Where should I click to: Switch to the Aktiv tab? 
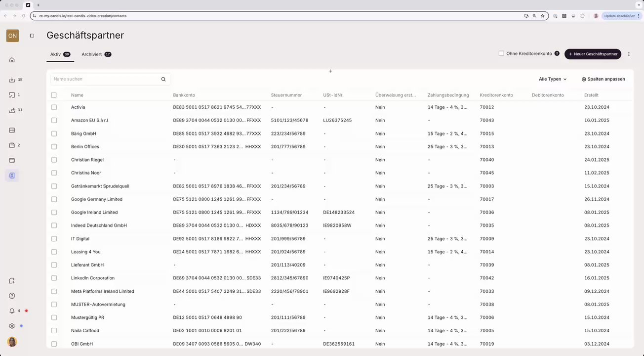point(60,54)
